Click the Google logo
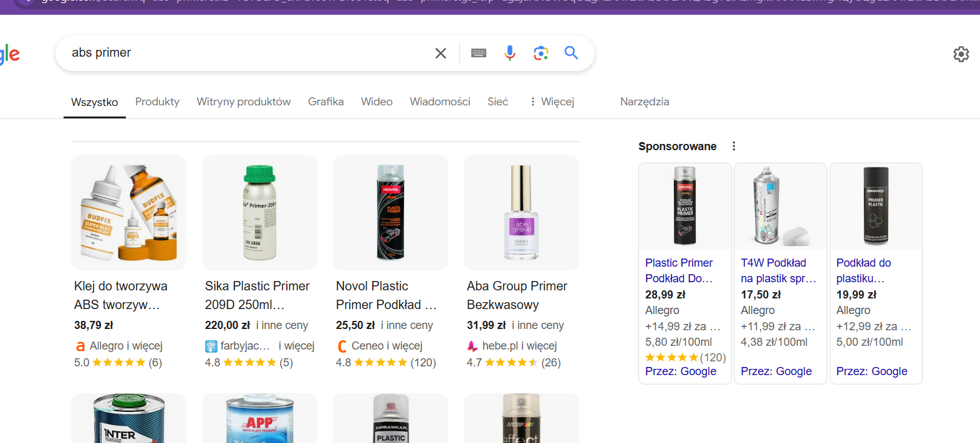Image resolution: width=980 pixels, height=443 pixels. [x=9, y=54]
